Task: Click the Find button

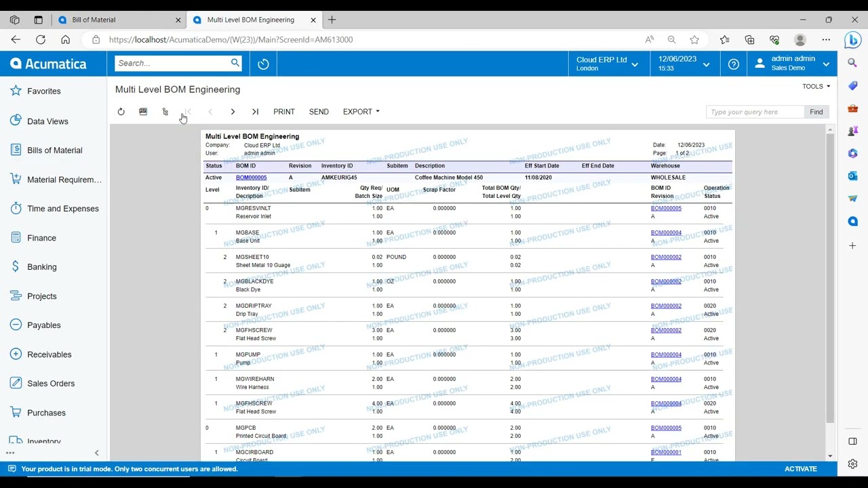Action: pos(816,112)
